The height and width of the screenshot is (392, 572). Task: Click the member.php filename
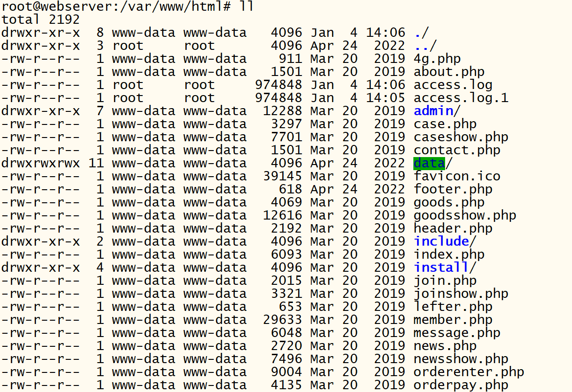click(x=453, y=320)
